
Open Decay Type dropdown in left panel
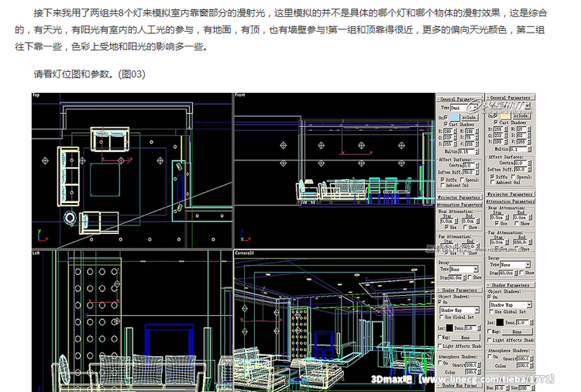pos(464,269)
